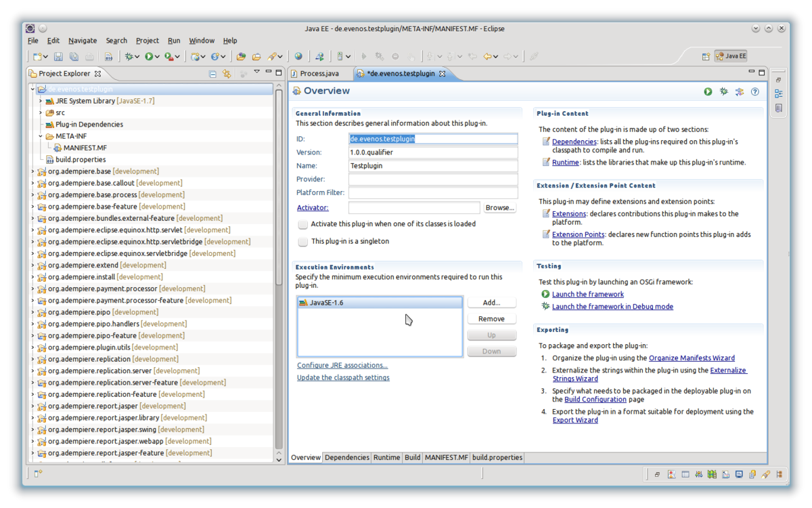Click the Browse... button beside Activator

(500, 208)
